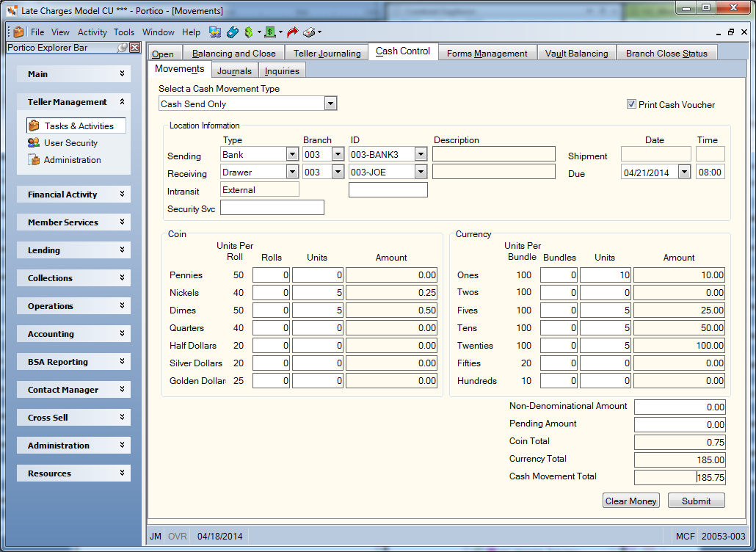The image size is (756, 552).
Task: Click the blue card reader toolbar icon
Action: tap(233, 32)
